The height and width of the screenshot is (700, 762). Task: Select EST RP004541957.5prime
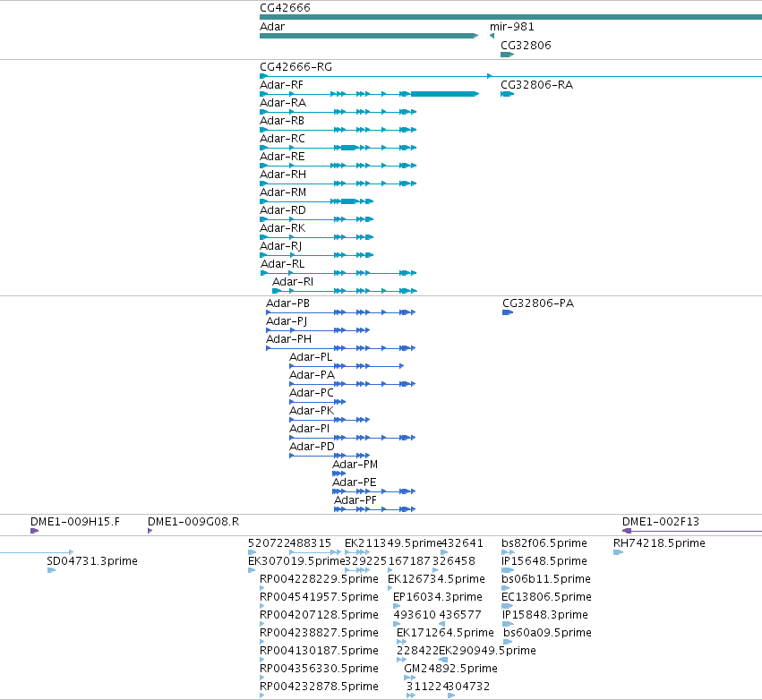262,606
